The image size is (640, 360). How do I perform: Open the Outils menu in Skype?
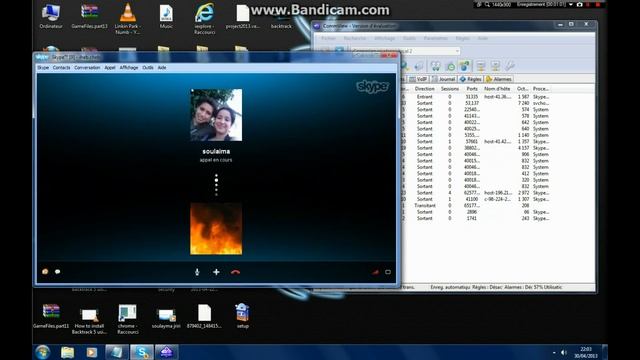click(148, 67)
